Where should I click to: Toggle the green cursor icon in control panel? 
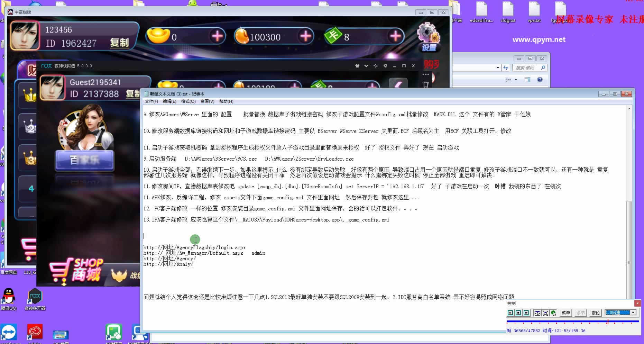pos(553,313)
